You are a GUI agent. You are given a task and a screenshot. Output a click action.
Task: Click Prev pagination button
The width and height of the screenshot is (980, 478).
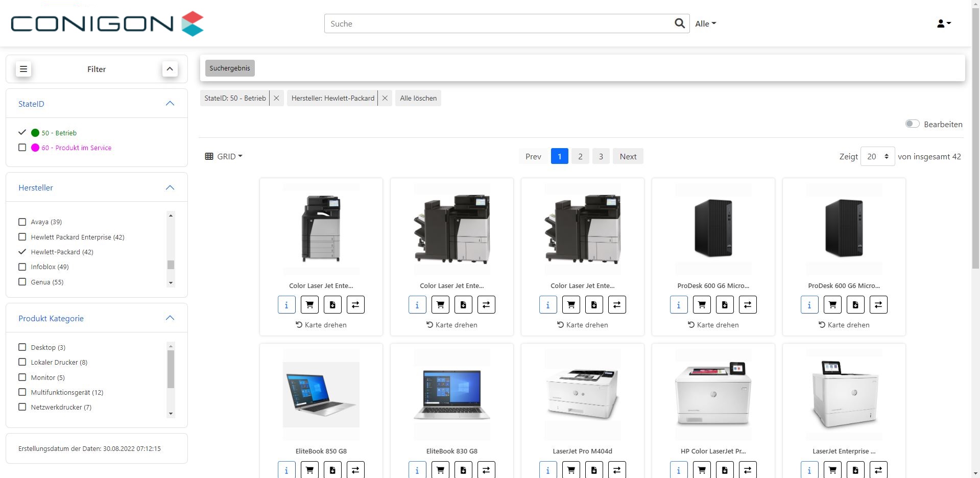(x=533, y=156)
